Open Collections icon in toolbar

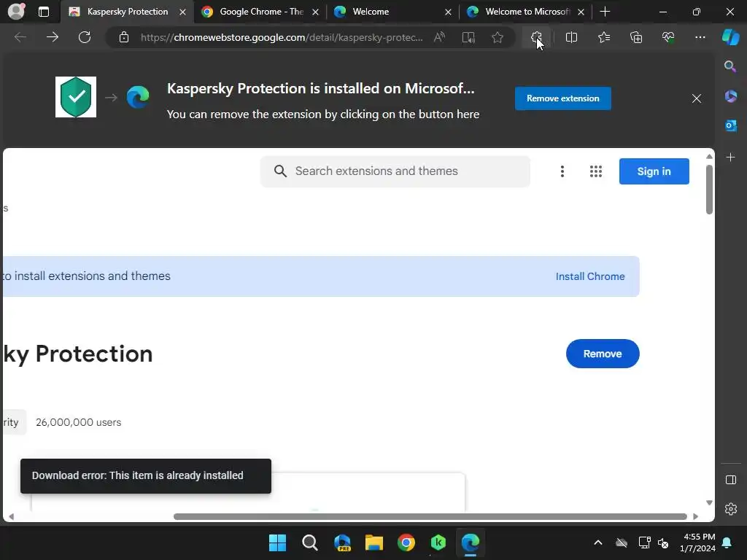[x=636, y=37]
